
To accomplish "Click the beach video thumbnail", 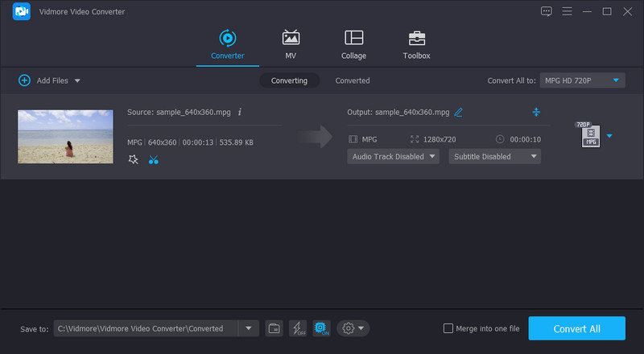I will [x=65, y=136].
